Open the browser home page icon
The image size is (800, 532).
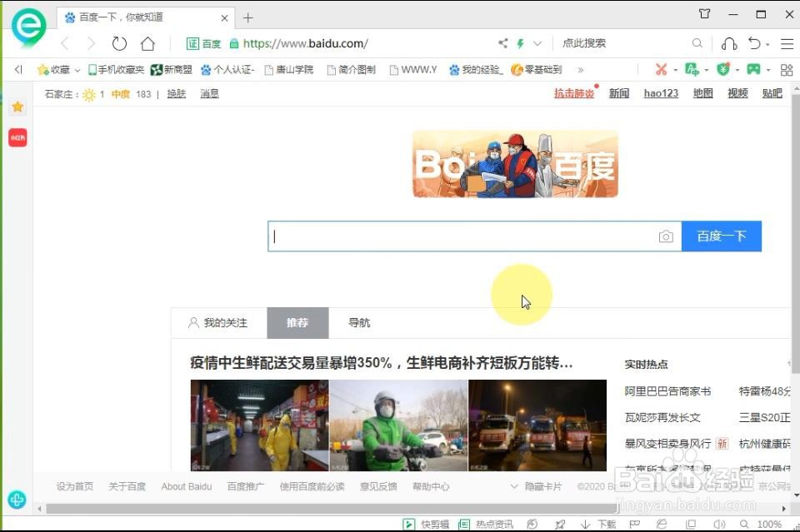click(x=148, y=44)
